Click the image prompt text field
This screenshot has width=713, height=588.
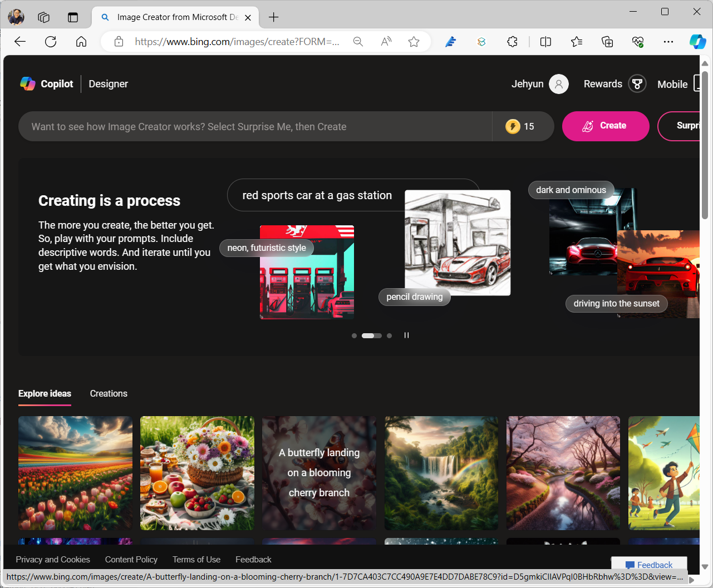[x=255, y=126]
